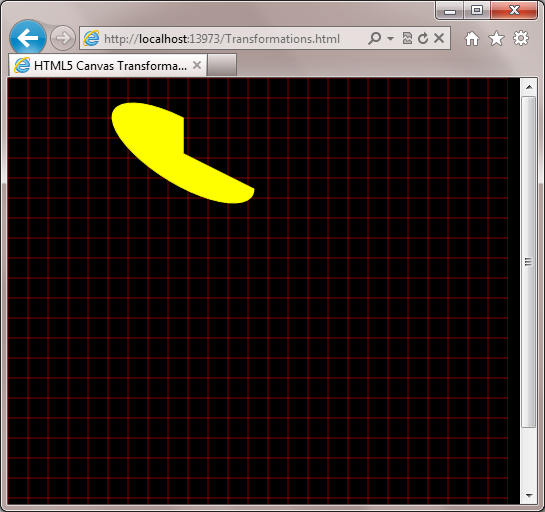Open the Home page icon
Image resolution: width=545 pixels, height=512 pixels.
[x=472, y=39]
